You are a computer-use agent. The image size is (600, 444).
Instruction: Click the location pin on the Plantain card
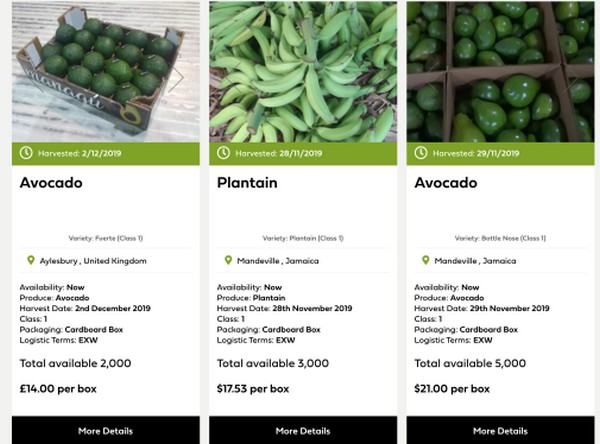(228, 260)
